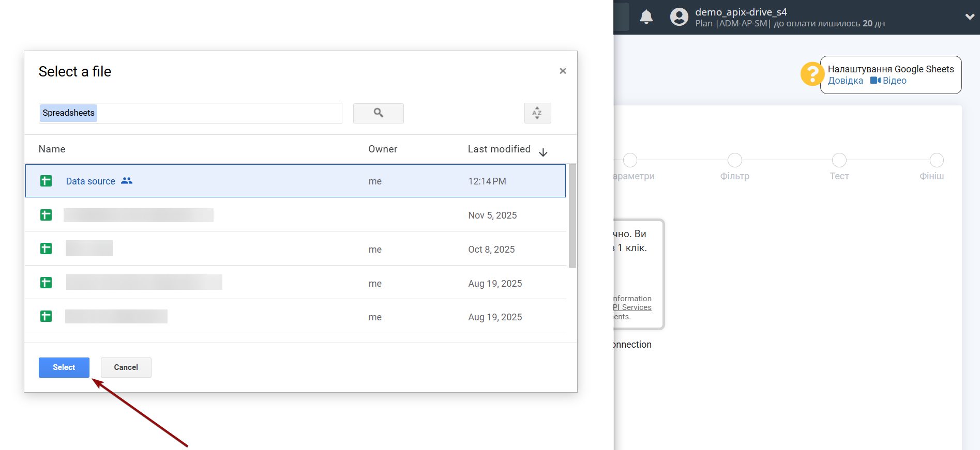
Task: Select the Data source spreadsheet row
Action: (x=295, y=181)
